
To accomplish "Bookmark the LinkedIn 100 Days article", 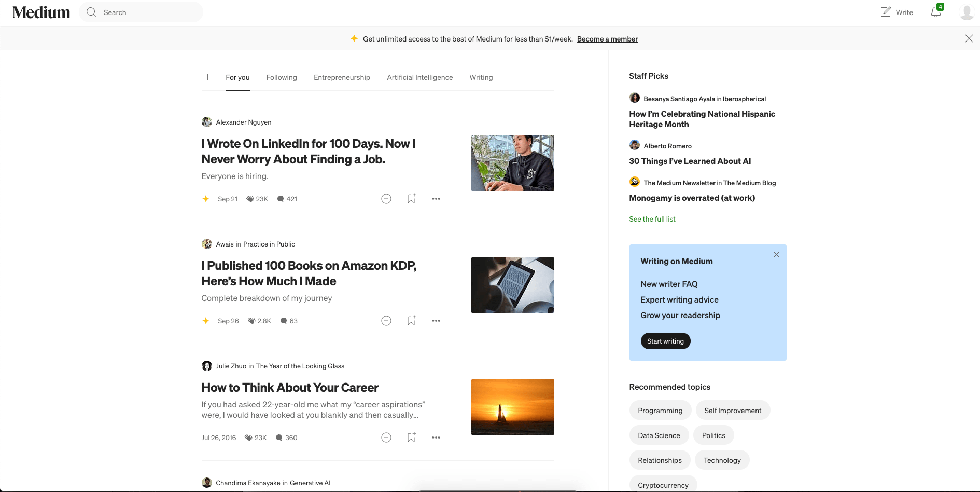I will coord(411,199).
